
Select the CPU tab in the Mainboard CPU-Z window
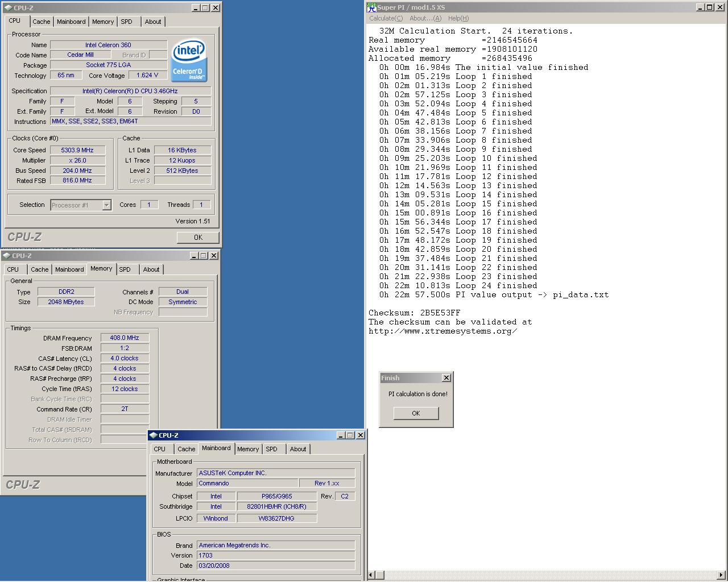pyautogui.click(x=160, y=449)
